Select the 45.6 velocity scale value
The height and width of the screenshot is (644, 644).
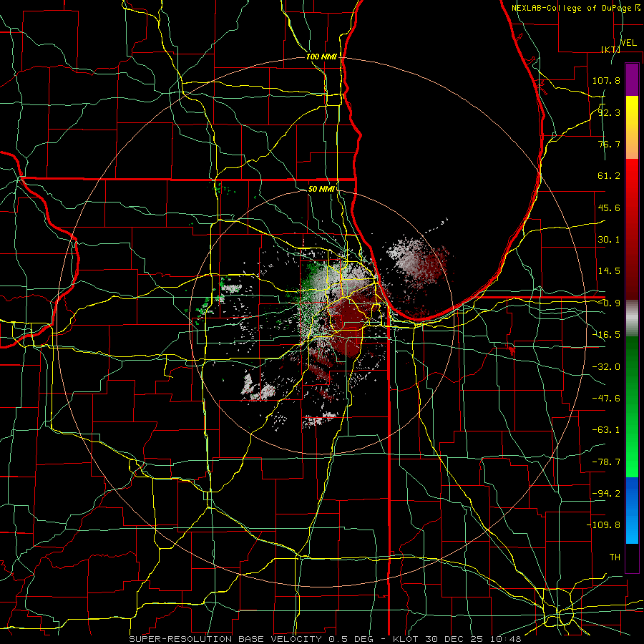coord(609,208)
